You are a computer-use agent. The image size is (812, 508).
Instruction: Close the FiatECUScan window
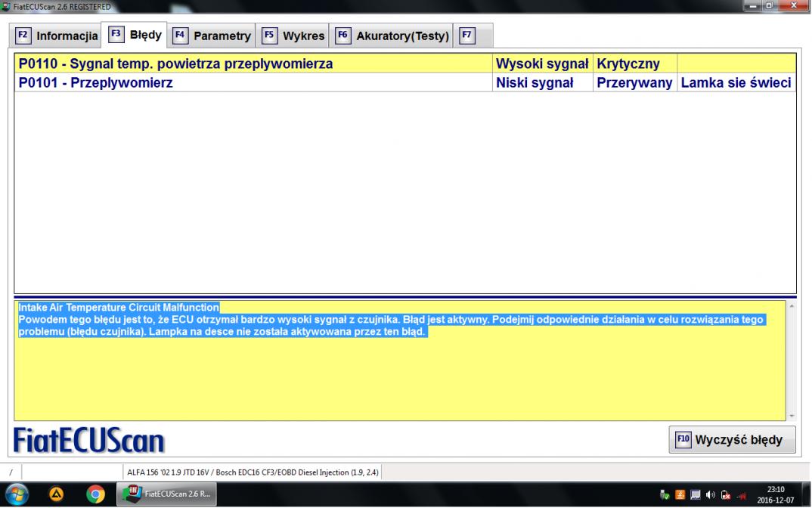(793, 6)
